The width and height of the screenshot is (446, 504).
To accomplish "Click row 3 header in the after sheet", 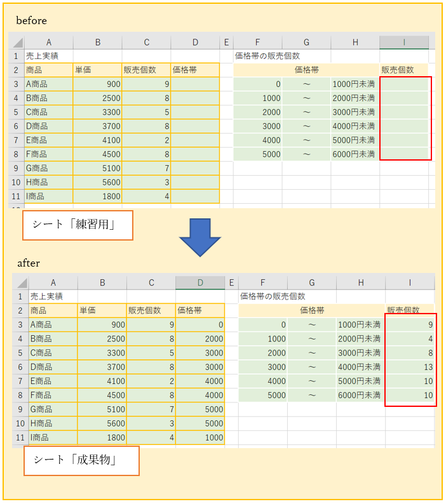I will click(21, 324).
